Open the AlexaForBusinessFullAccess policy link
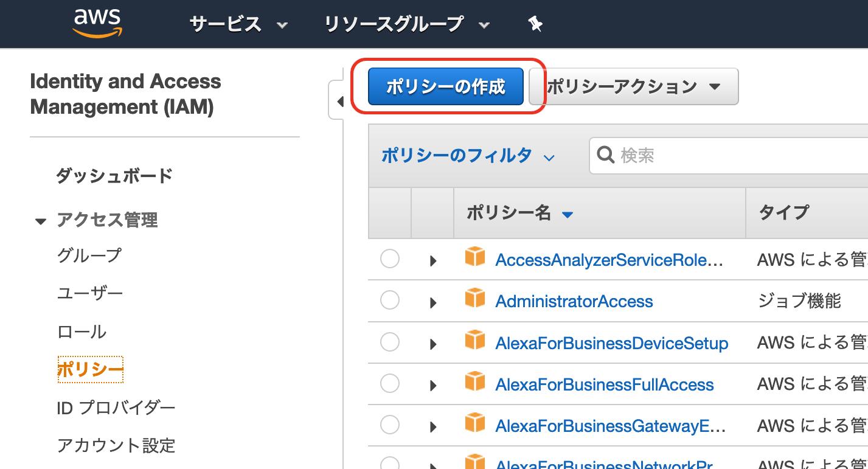The width and height of the screenshot is (868, 469). pyautogui.click(x=605, y=384)
